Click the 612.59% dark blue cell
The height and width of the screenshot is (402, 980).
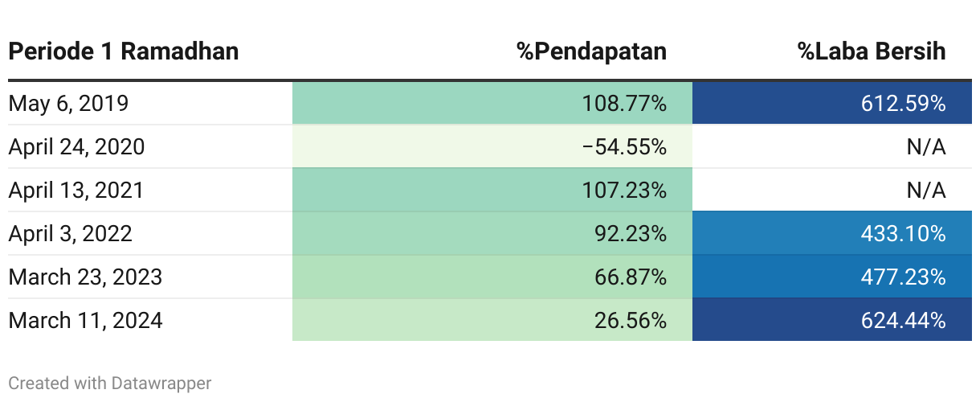point(832,103)
